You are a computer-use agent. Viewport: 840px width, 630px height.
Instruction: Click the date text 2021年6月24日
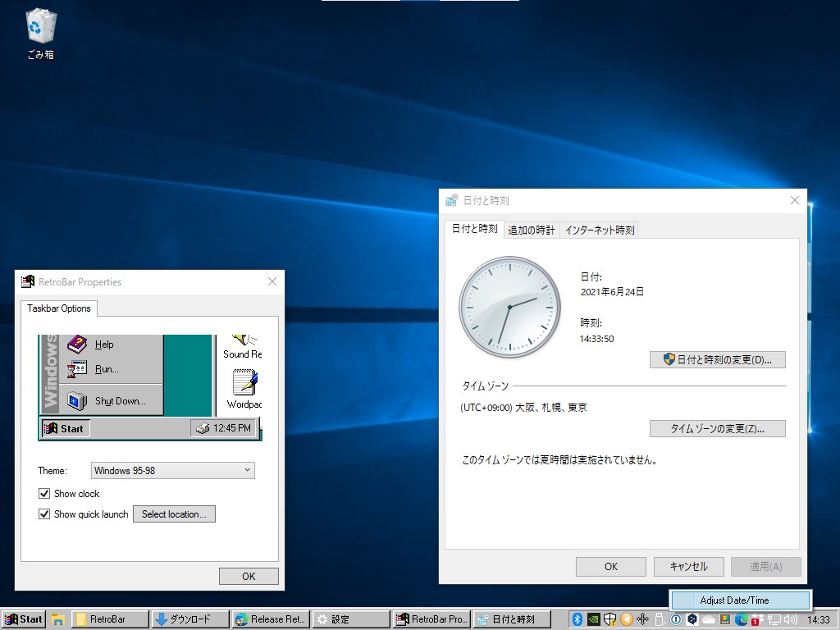point(612,292)
